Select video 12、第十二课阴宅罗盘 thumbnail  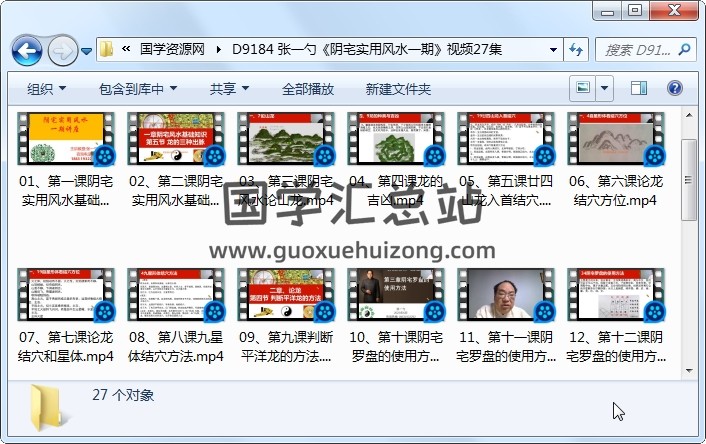tap(615, 294)
